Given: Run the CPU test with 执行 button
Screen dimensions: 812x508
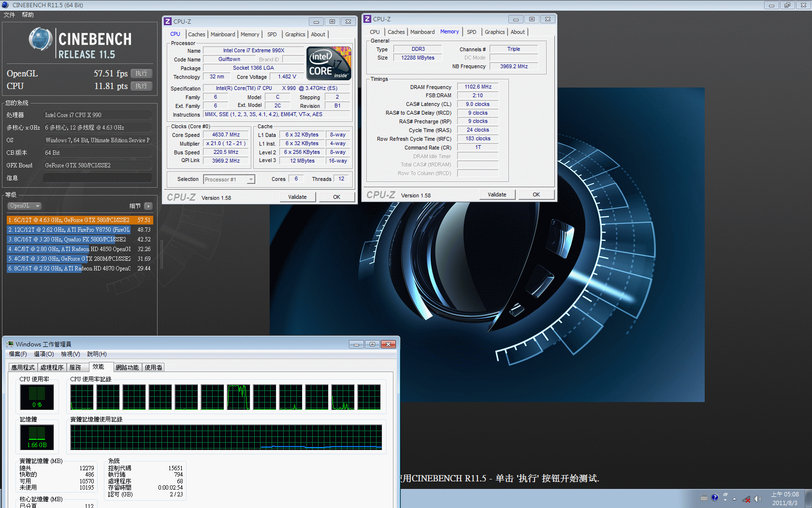Looking at the screenshot, I should pyautogui.click(x=141, y=86).
